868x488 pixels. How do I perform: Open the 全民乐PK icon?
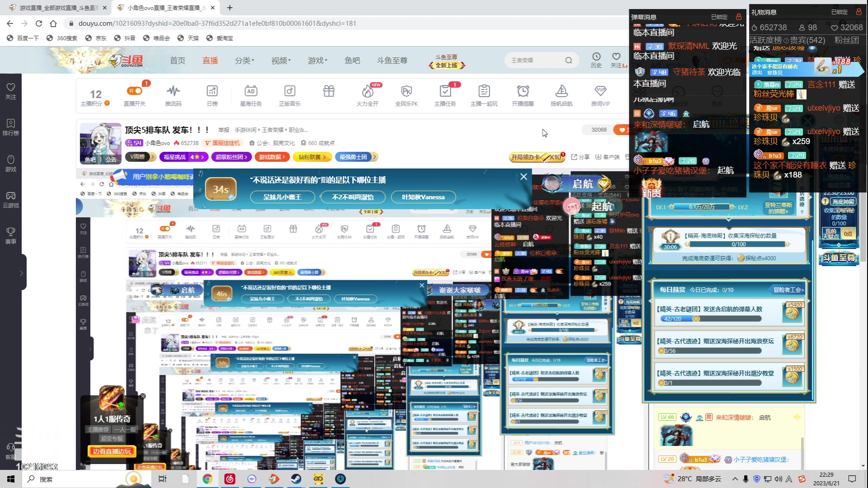406,91
